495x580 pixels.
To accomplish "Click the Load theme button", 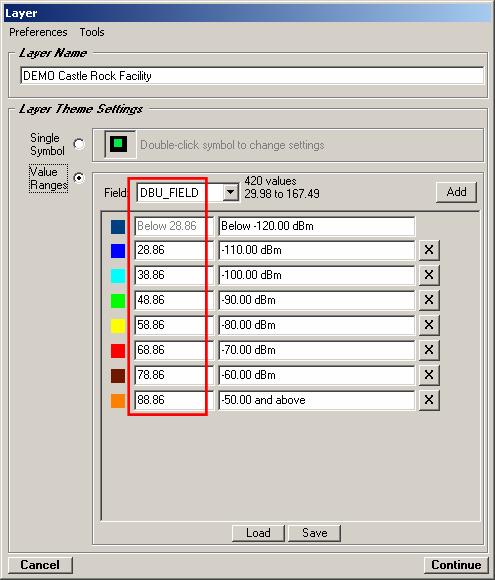I will (258, 533).
